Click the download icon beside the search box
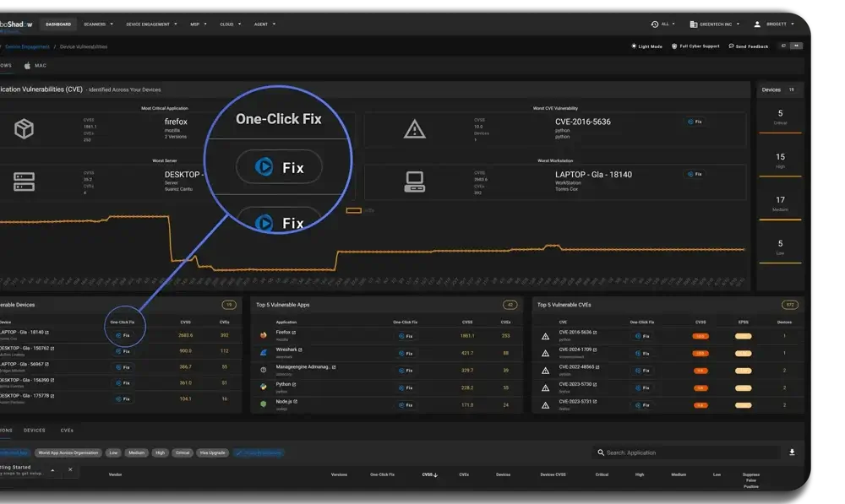Screen dimensions: 845x504 [x=792, y=453]
